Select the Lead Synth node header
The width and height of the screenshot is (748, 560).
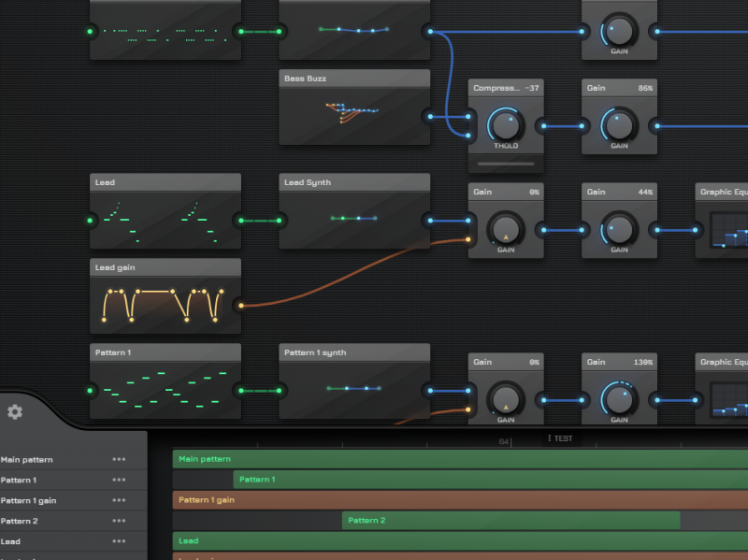pos(354,182)
